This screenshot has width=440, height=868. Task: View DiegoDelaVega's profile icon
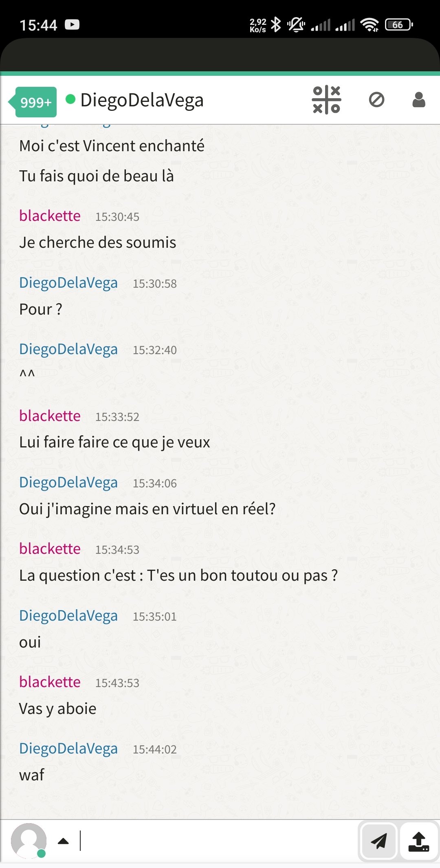click(x=419, y=100)
